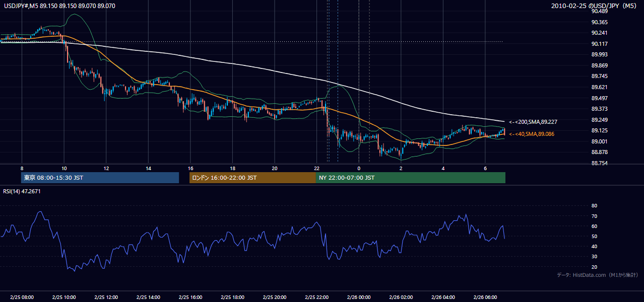Click price axis label 88.878
Viewport: 644px width, 302px height.
click(599, 153)
